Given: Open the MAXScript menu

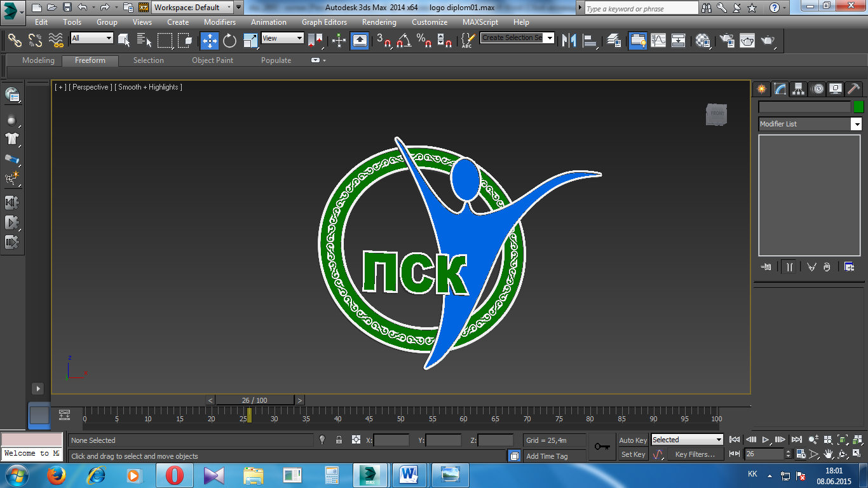Looking at the screenshot, I should 480,22.
